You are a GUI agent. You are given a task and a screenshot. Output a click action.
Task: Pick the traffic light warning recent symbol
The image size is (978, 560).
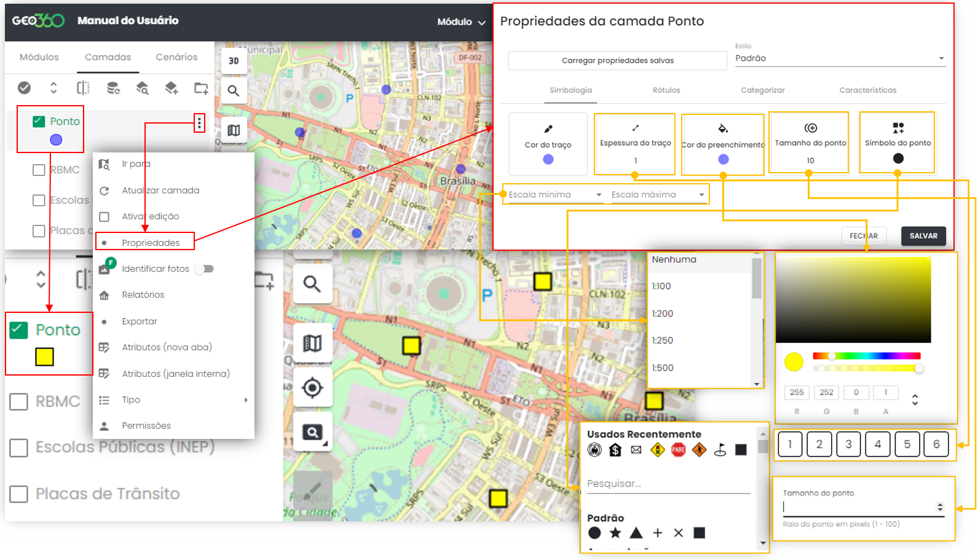coord(658,450)
